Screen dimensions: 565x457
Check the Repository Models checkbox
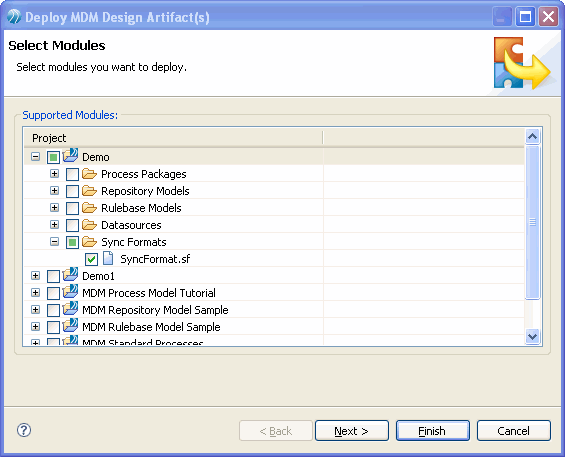pos(72,191)
